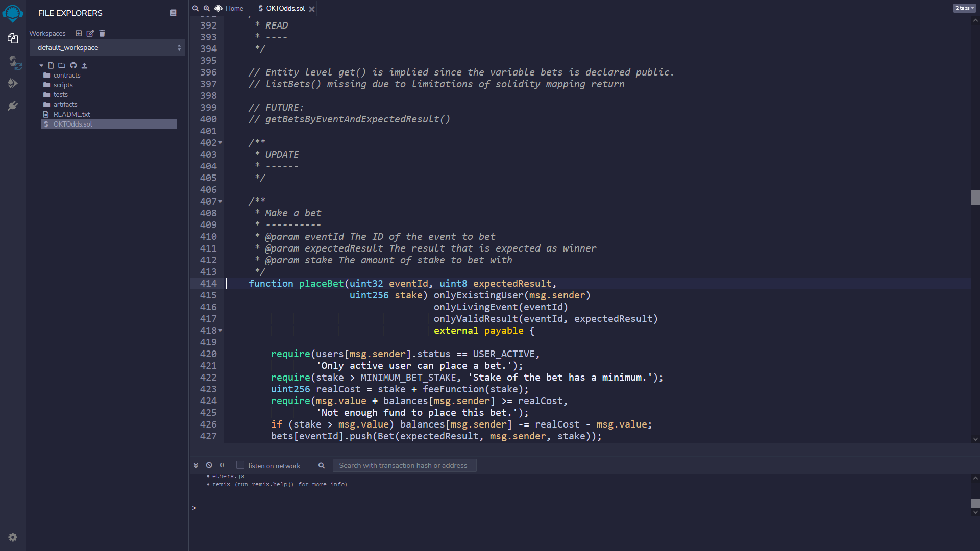Click the create new file icon
Viewport: 980px width, 551px height.
coord(51,65)
